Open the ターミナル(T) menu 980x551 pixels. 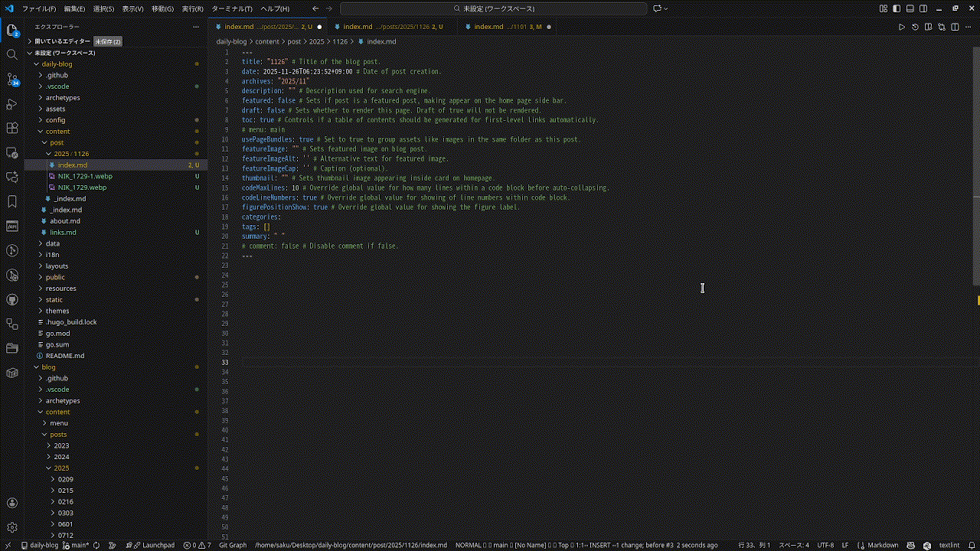(x=231, y=8)
